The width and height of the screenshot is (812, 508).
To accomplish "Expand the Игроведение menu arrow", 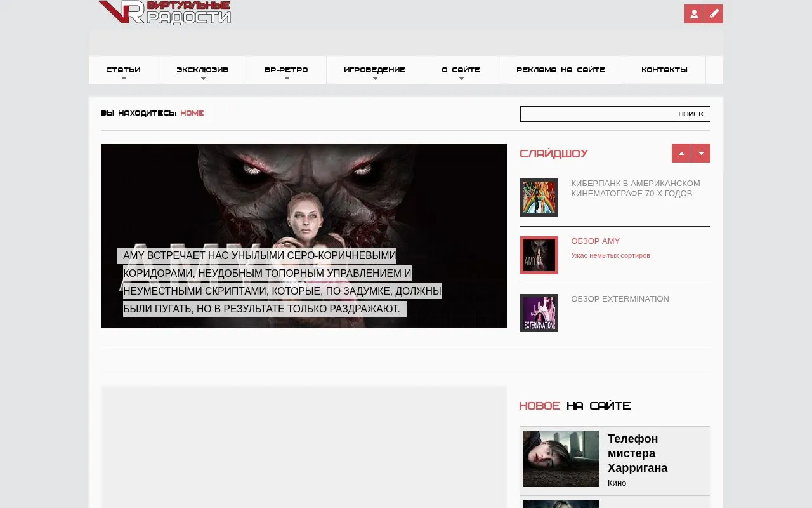I will coord(375,79).
